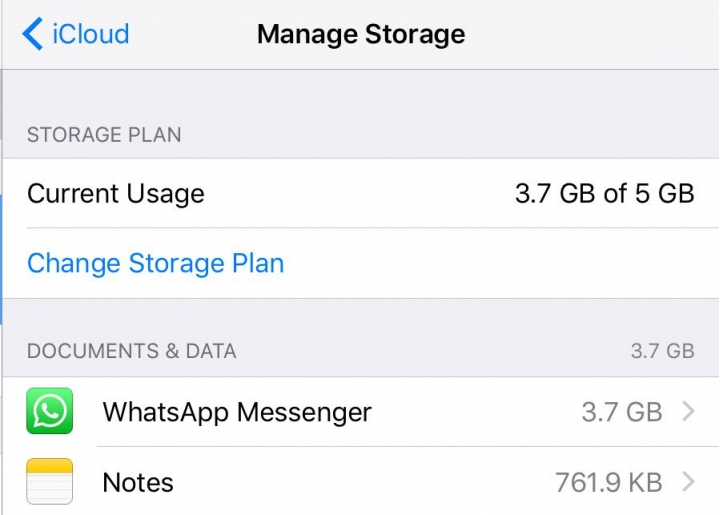
Task: Expand Notes row disclosure chevron
Action: tap(688, 481)
